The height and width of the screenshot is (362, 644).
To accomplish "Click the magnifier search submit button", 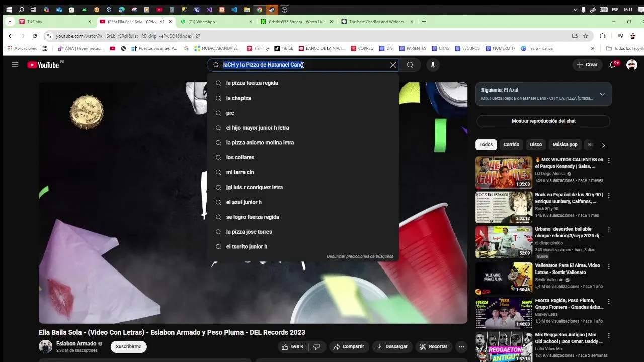I will [410, 65].
